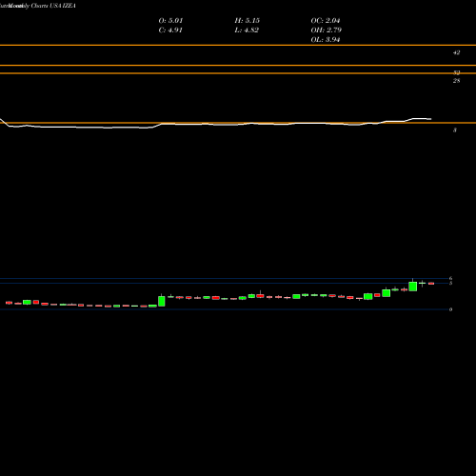The image size is (476, 476).
Task: Select the doji cross candle before the last candle
Action: point(422,283)
